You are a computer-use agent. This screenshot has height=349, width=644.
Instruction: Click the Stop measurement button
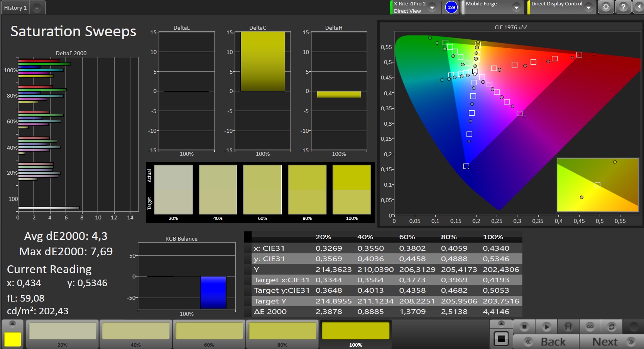(524, 327)
